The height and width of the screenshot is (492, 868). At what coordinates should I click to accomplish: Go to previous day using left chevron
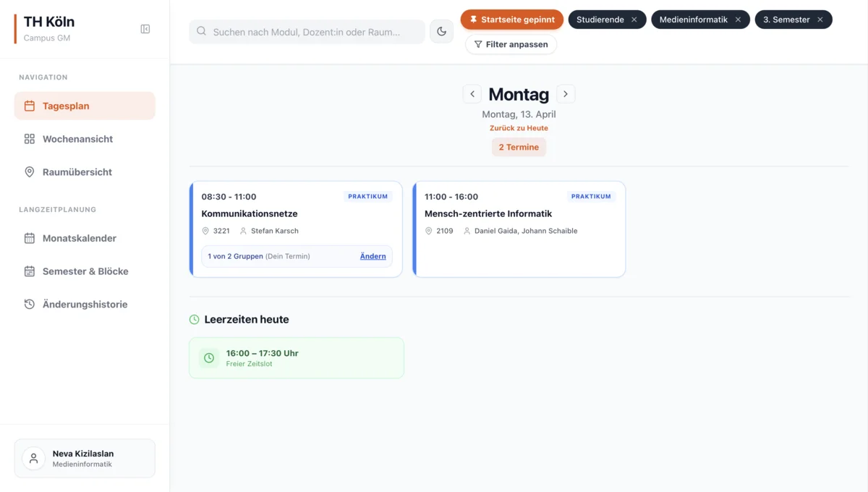coord(472,94)
